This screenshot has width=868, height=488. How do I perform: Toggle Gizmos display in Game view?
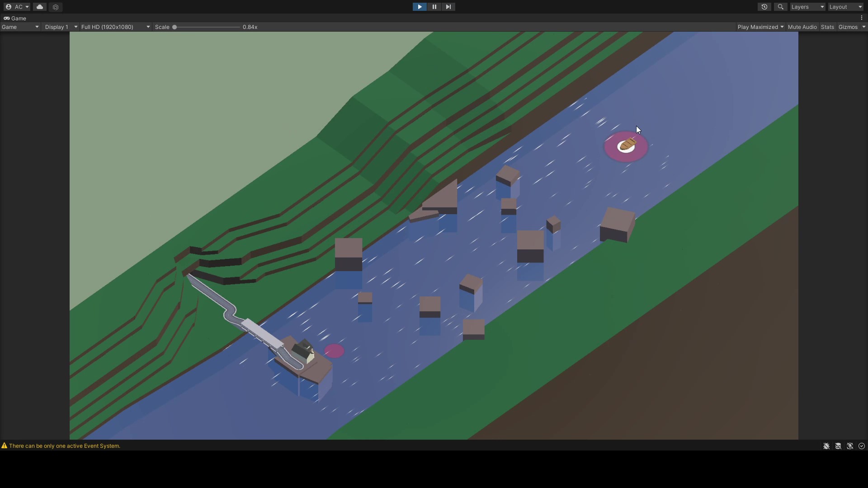click(848, 27)
